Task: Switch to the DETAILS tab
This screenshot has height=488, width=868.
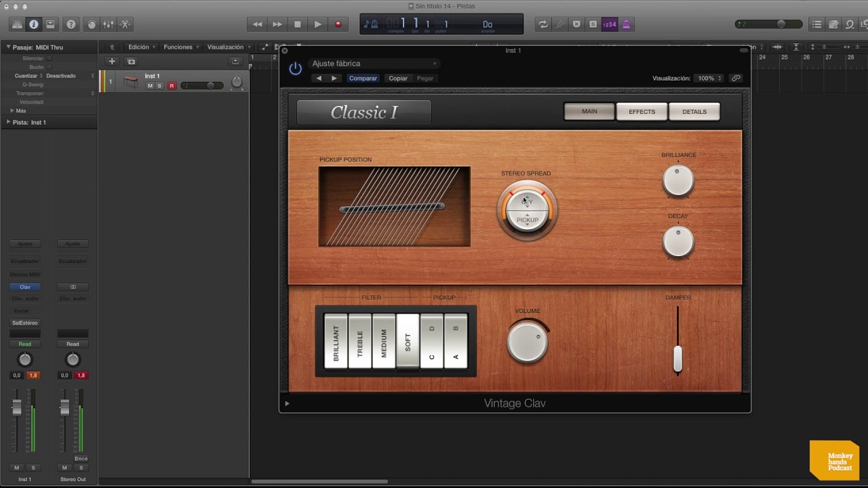Action: (694, 112)
